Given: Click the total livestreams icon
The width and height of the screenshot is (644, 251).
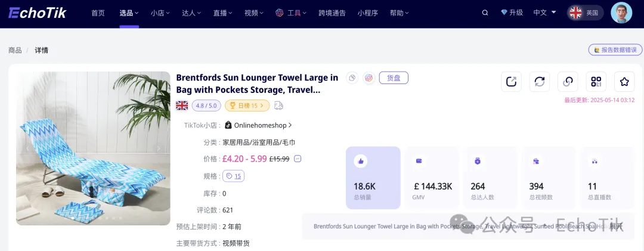Looking at the screenshot, I should point(595,161).
